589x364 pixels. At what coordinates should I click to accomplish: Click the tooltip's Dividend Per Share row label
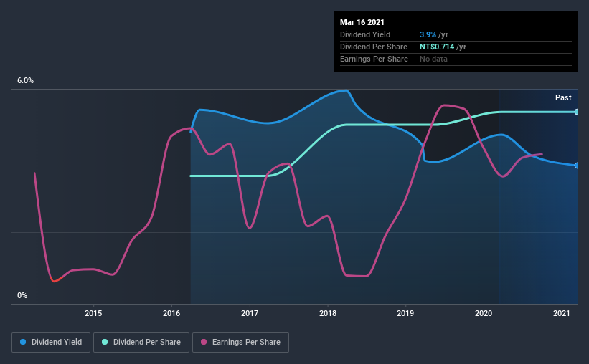373,47
